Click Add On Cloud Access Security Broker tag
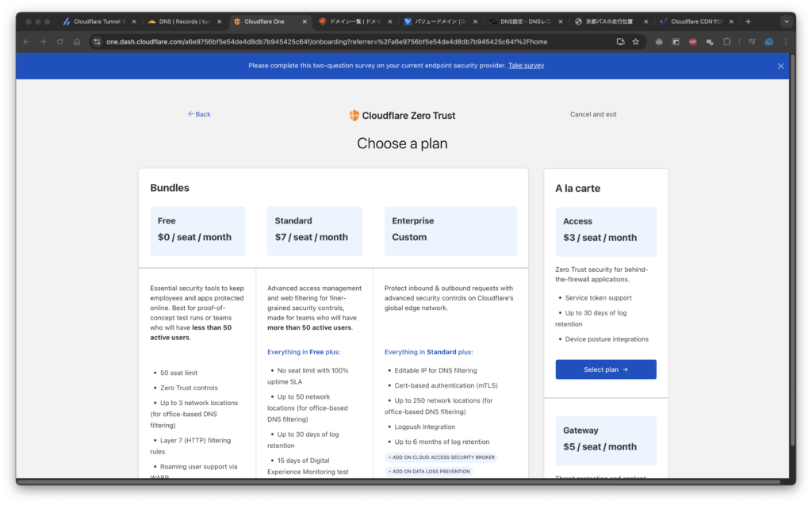The height and width of the screenshot is (505, 812). [x=441, y=457]
